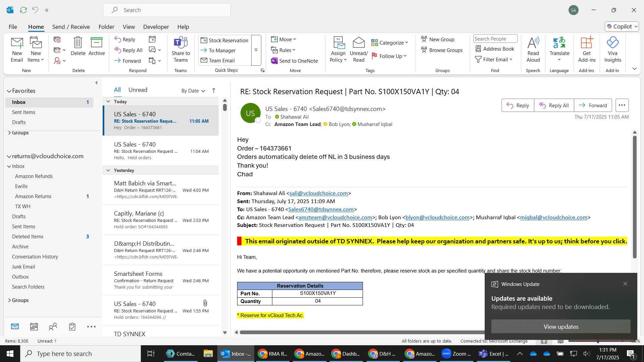Switch to Calendar view in bottom navigation
Image resolution: width=644 pixels, height=362 pixels.
(x=34, y=326)
